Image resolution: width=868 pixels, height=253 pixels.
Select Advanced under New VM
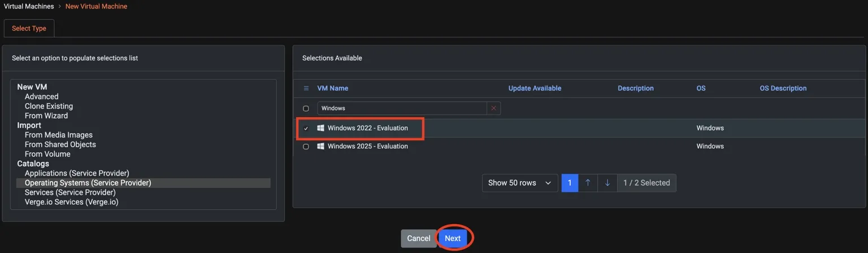tap(41, 97)
